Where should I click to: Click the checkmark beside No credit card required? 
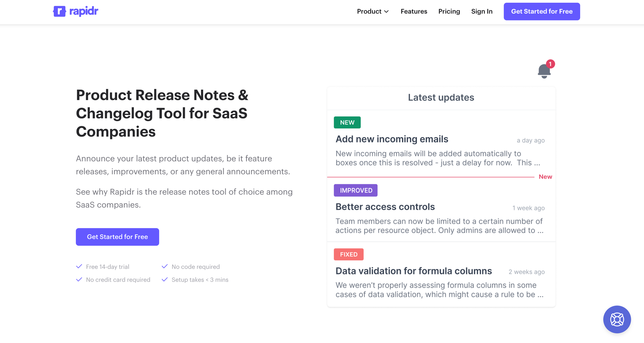pos(79,279)
